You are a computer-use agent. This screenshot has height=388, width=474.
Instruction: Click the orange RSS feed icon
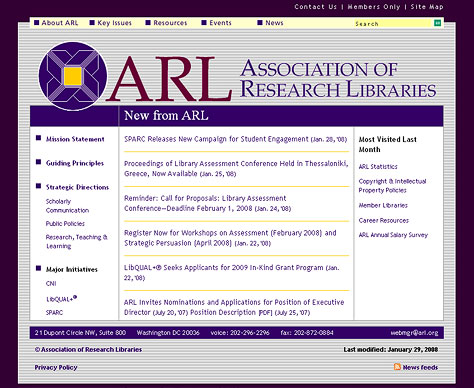click(397, 367)
